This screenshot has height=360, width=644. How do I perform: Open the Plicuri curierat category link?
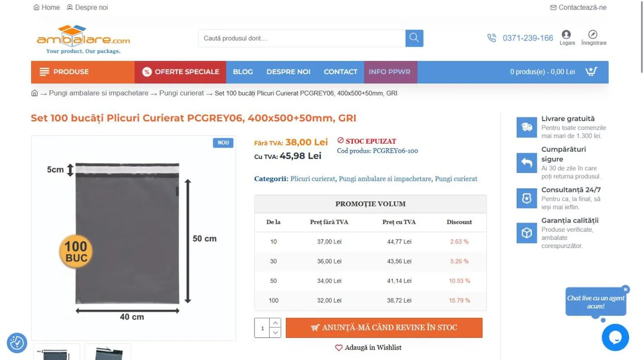click(x=313, y=179)
